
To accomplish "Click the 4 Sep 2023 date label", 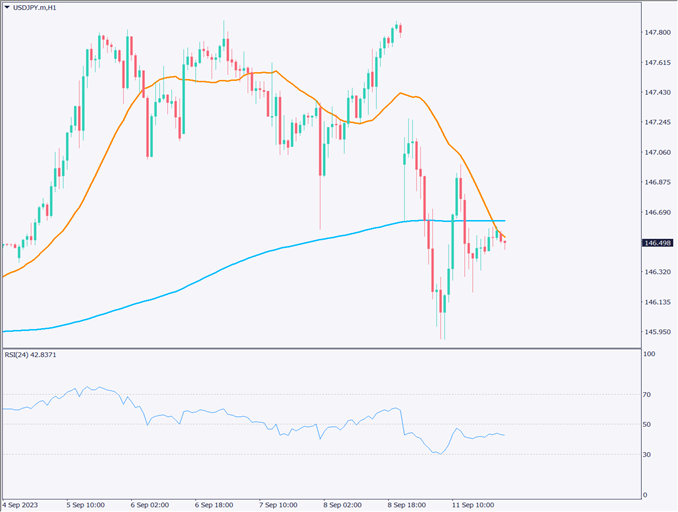I will coord(22,505).
